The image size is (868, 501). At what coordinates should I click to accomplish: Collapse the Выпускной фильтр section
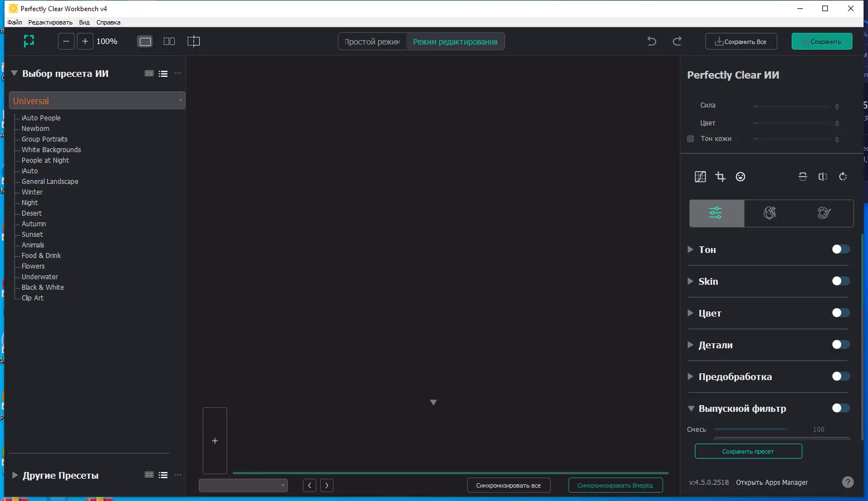coord(691,408)
